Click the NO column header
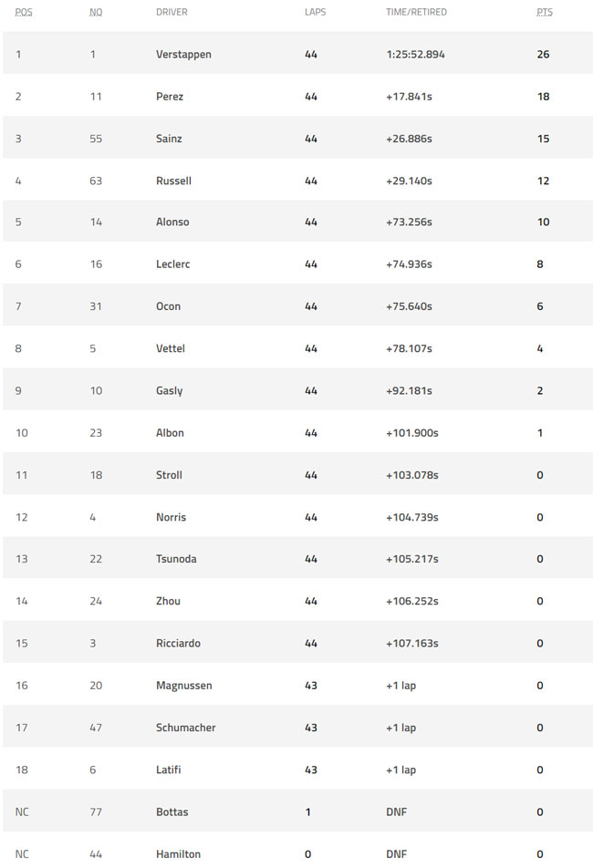Viewport: 593px width, 868px height. pos(96,12)
